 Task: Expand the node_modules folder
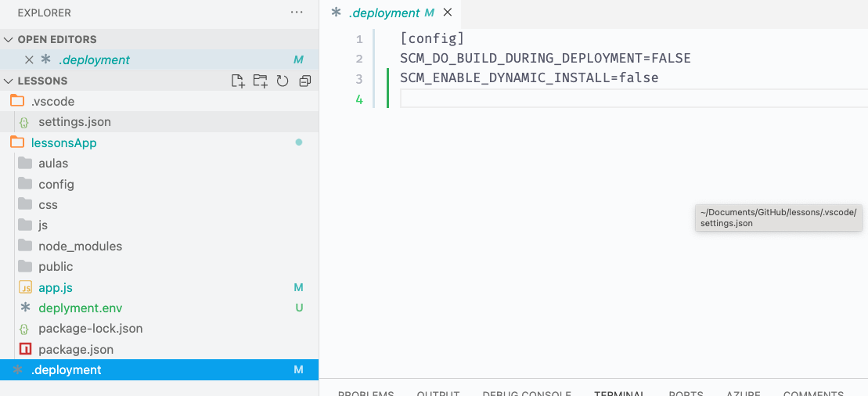(x=160, y=246)
